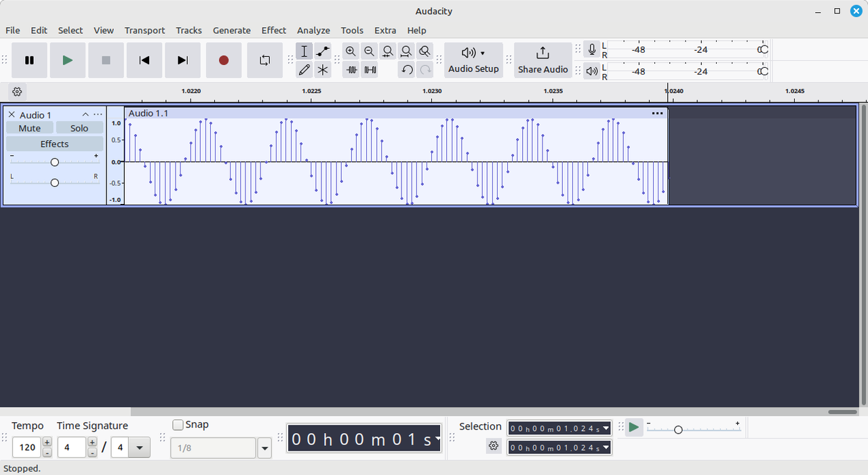This screenshot has height=475, width=868.
Task: Mute the Audio 1 track
Action: pyautogui.click(x=29, y=128)
